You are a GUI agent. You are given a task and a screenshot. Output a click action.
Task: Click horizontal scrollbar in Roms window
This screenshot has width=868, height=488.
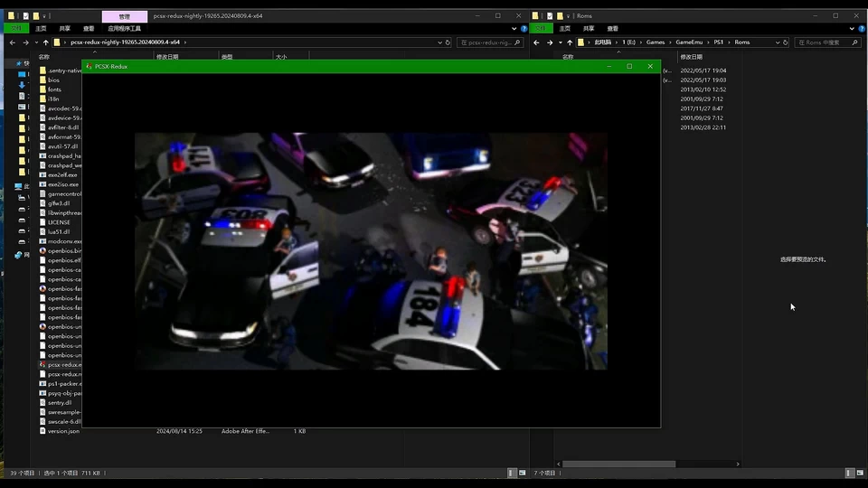click(x=618, y=465)
